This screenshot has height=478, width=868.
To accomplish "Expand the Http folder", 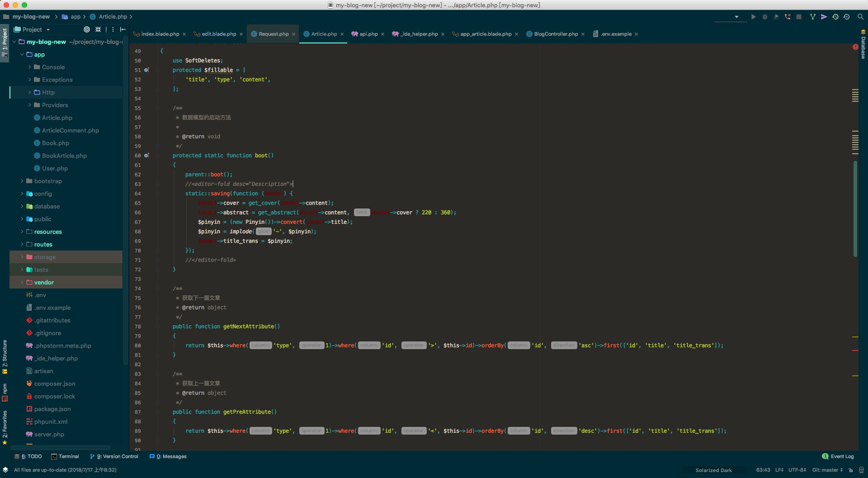I will 30,92.
